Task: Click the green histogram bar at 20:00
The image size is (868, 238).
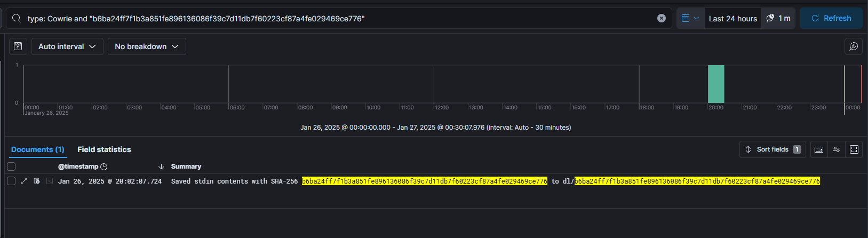Action: tap(715, 84)
